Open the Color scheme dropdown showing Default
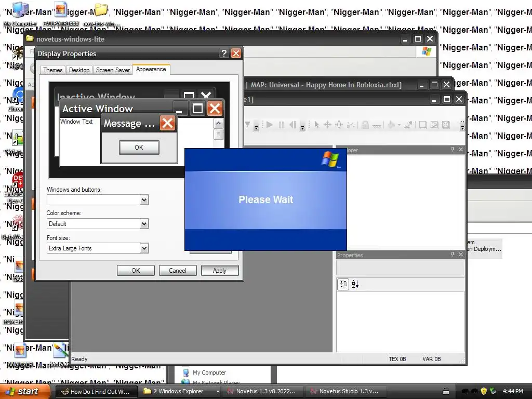This screenshot has height=399, width=532. [144, 223]
